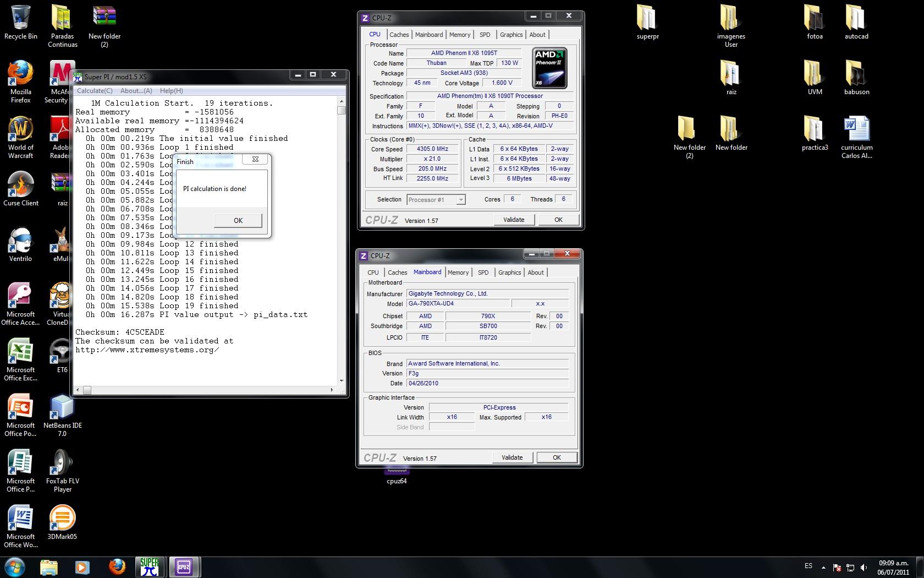This screenshot has width=924, height=578.
Task: Open the cpuz64 desktop icon
Action: point(397,475)
